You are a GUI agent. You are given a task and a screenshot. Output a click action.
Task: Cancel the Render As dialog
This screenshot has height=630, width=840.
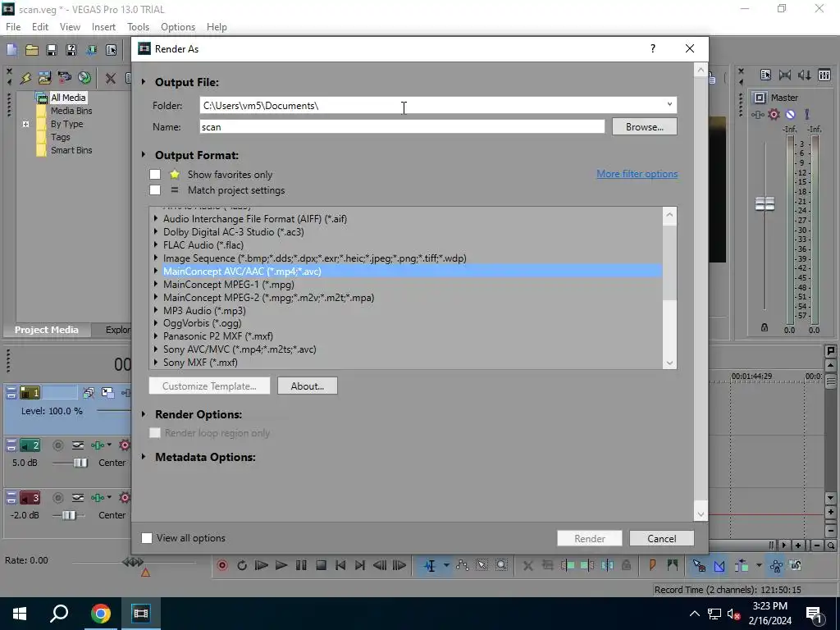[662, 538]
